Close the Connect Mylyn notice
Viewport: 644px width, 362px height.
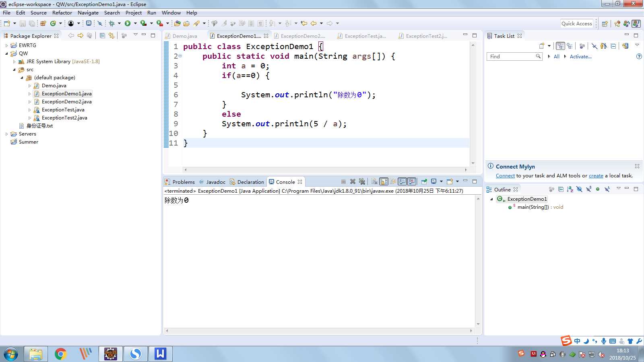click(637, 166)
